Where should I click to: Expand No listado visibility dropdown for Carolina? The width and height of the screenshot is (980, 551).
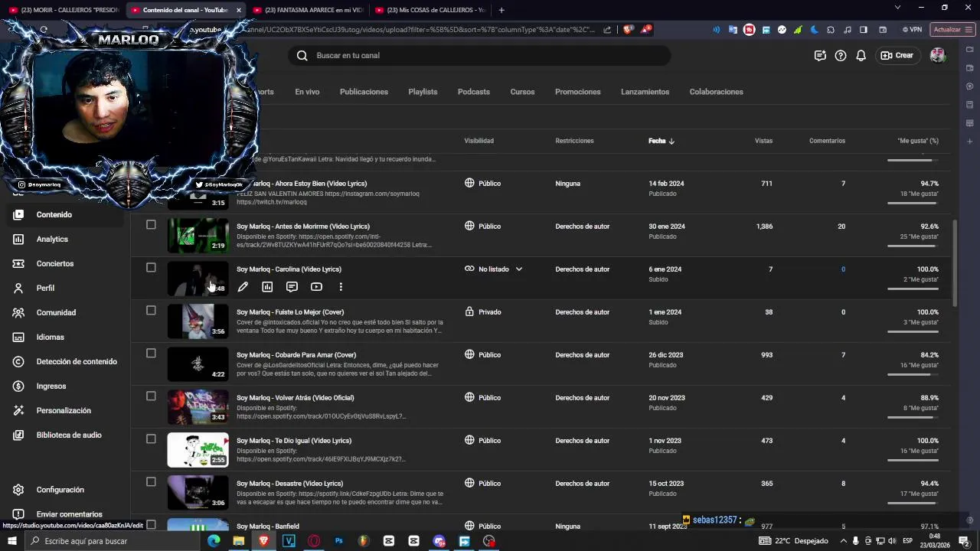pos(518,269)
